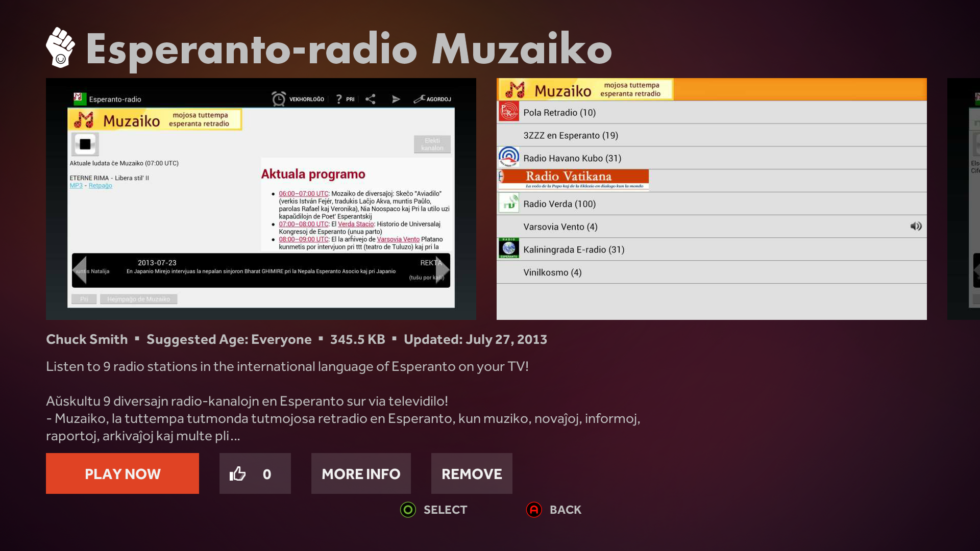Click the developer name Chuck Smith

click(87, 339)
